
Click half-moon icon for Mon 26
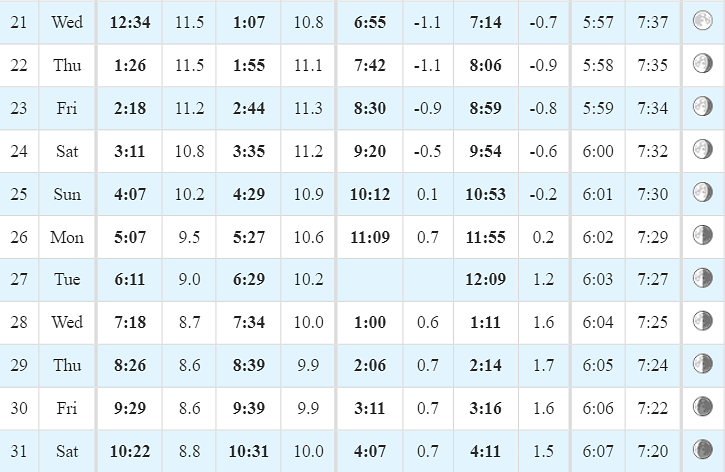point(702,235)
